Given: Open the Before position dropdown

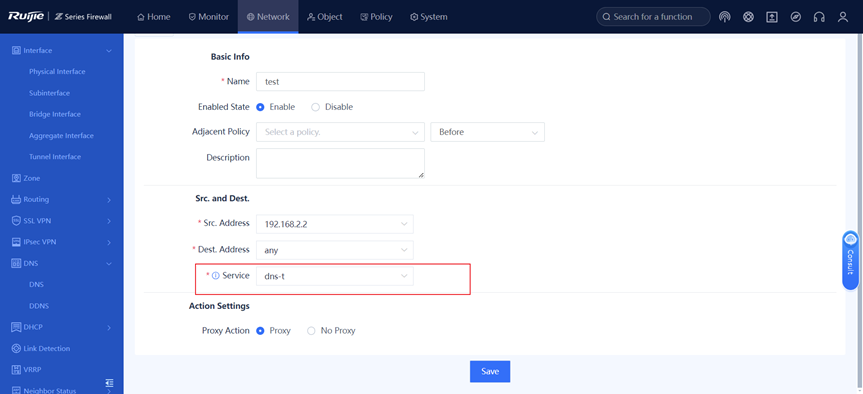Looking at the screenshot, I should [487, 132].
